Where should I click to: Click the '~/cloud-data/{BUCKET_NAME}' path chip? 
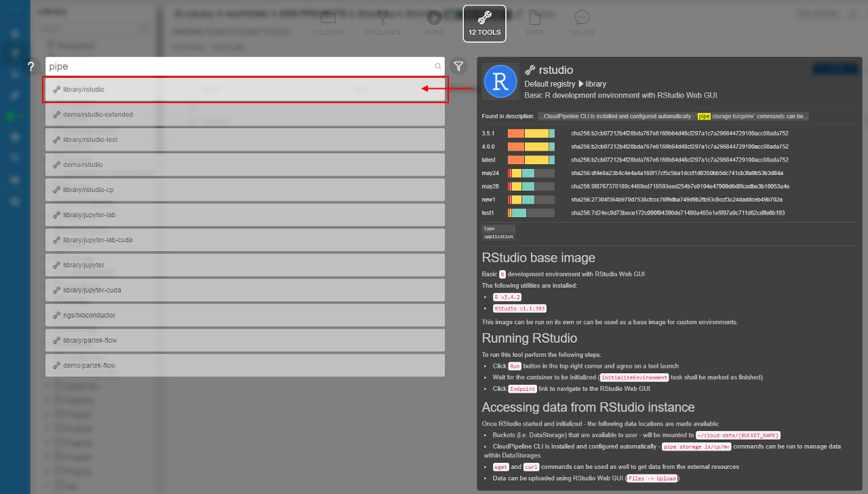[x=738, y=435]
